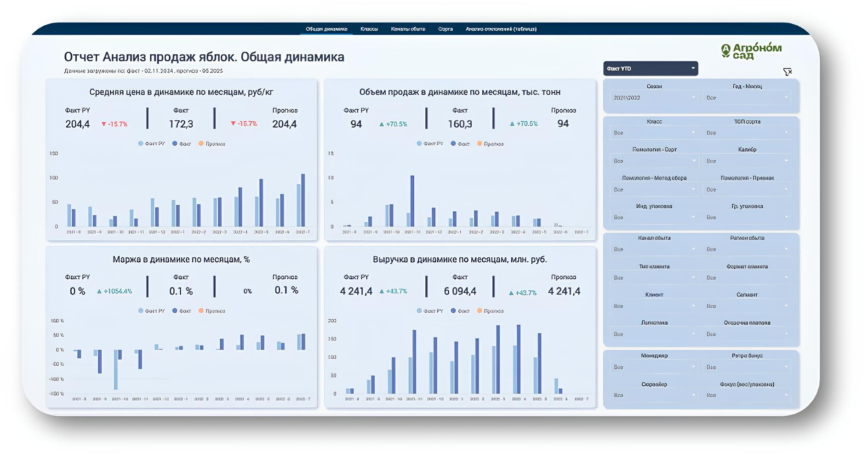Toggle Прогноз legend in revenue chart

[x=491, y=311]
